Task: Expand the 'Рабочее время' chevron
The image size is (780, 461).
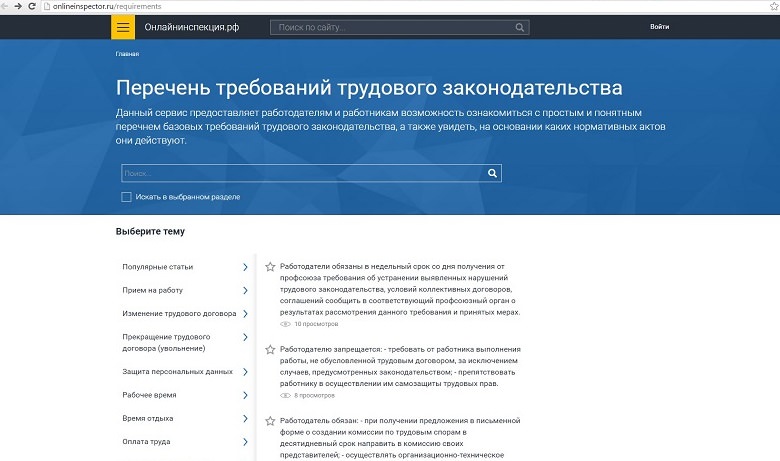Action: point(245,395)
